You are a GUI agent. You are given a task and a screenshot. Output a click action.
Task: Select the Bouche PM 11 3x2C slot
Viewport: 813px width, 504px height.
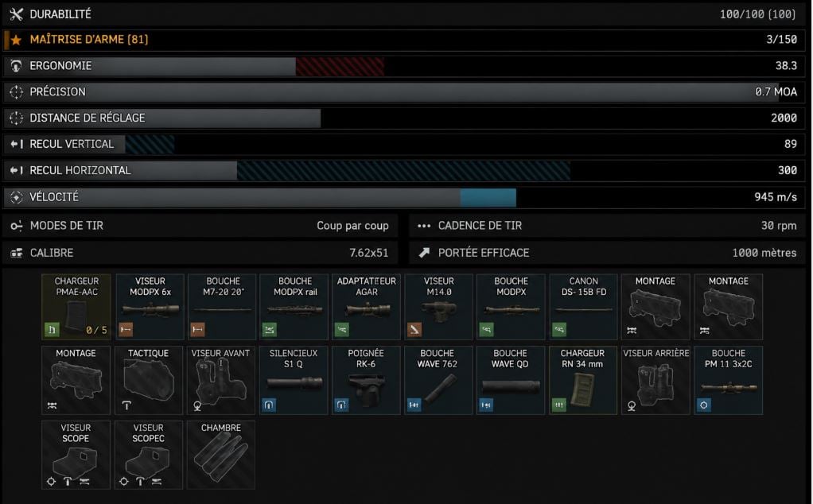[x=729, y=380]
